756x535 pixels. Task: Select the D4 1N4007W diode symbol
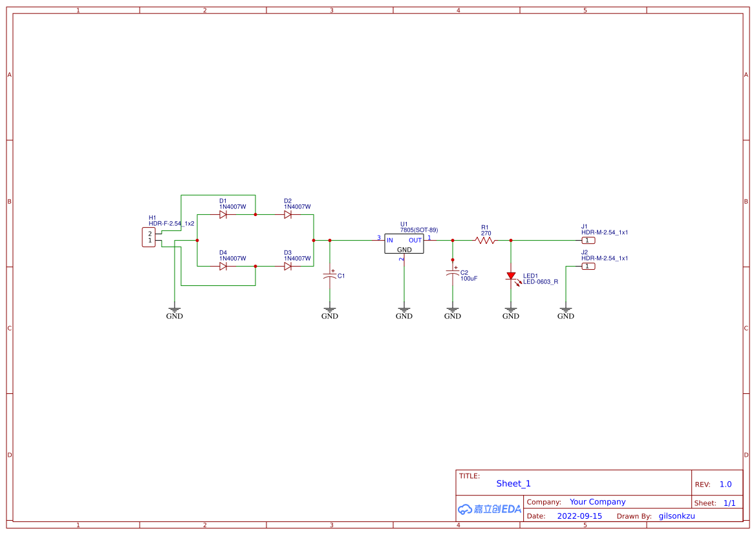coord(224,265)
